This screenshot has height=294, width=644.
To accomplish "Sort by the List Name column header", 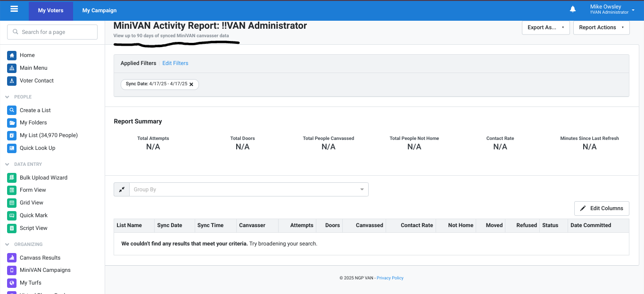I will click(129, 225).
